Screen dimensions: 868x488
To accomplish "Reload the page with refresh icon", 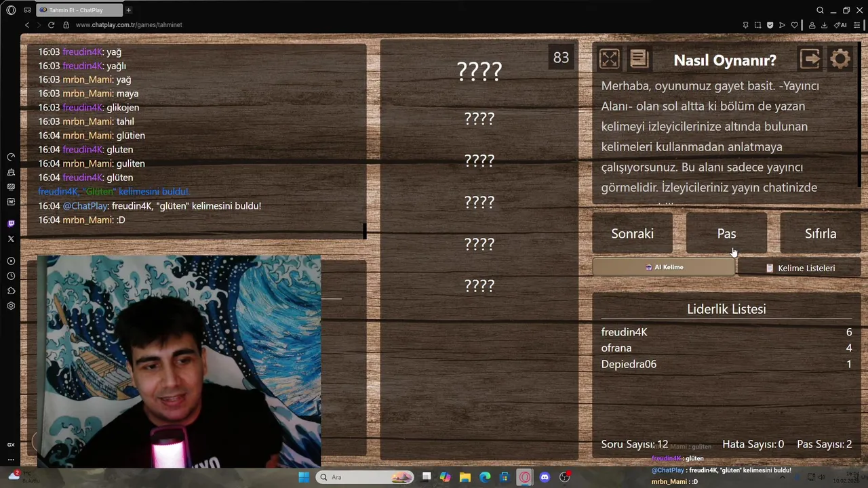I will pos(51,25).
